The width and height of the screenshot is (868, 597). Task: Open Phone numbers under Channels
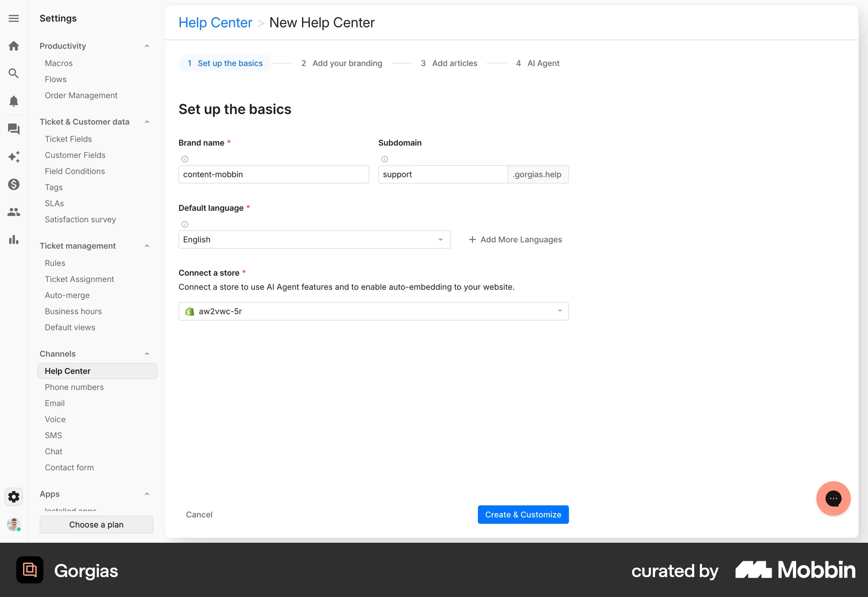coord(74,387)
